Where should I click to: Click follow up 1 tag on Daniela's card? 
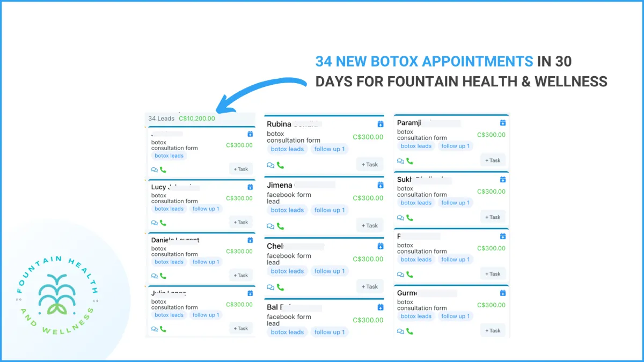click(x=206, y=262)
